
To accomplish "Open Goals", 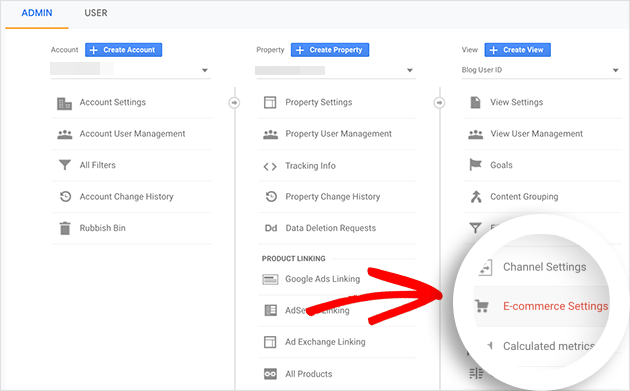I will pyautogui.click(x=501, y=165).
